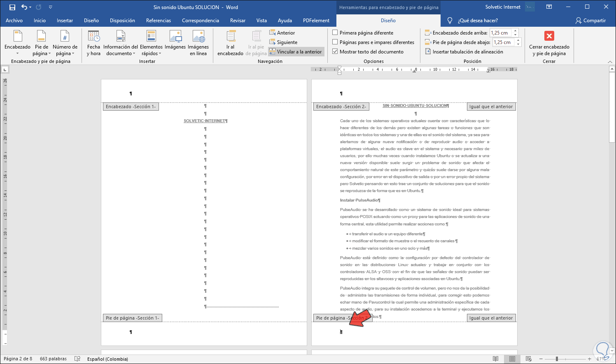
Task: Expand Información del documento options
Action: [121, 43]
